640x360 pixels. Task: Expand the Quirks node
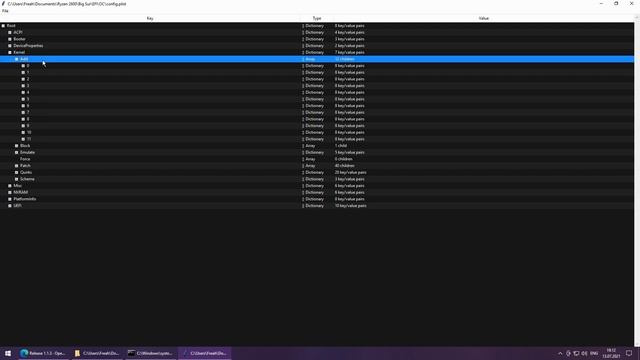(17, 172)
